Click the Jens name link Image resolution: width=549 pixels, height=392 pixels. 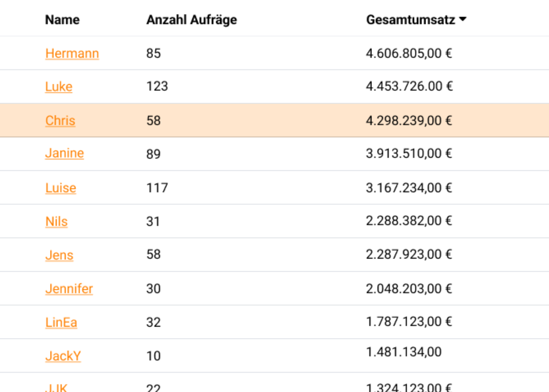[59, 255]
